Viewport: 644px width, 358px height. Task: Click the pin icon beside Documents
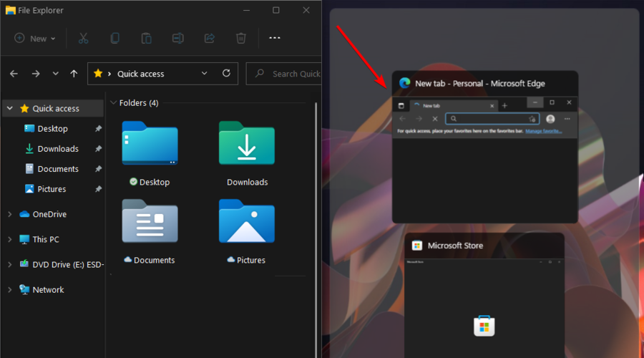click(98, 169)
